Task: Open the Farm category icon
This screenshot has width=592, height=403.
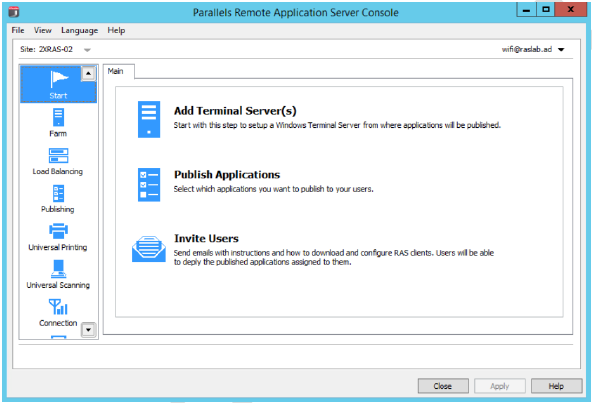Action: tap(58, 117)
